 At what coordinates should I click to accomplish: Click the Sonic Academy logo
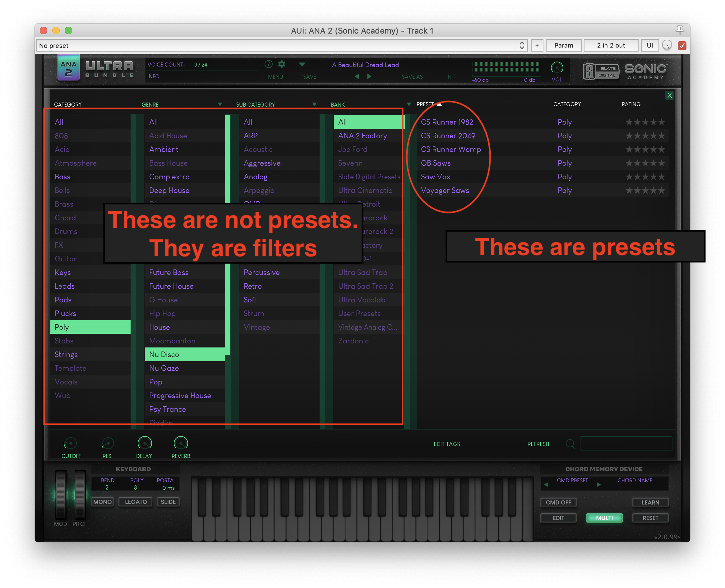(x=645, y=71)
